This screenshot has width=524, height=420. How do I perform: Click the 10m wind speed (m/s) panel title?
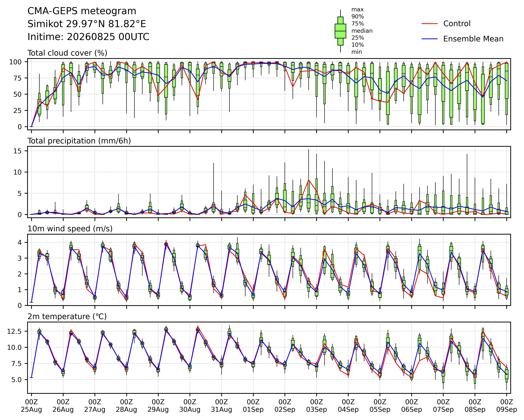coord(70,229)
